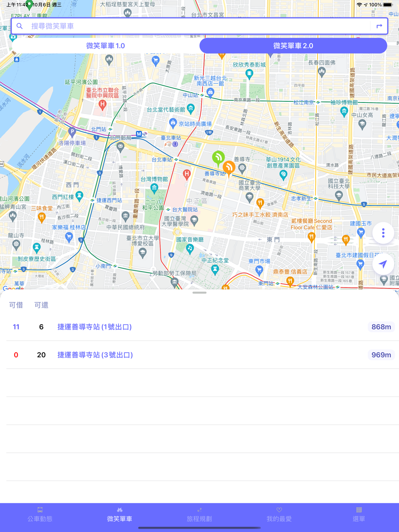Tap the locate-me arrow button

tap(383, 264)
